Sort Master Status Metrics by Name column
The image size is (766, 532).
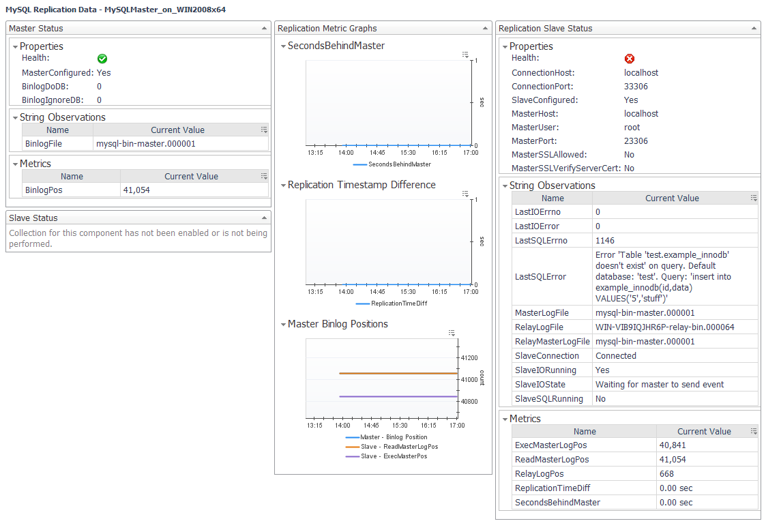pyautogui.click(x=72, y=177)
